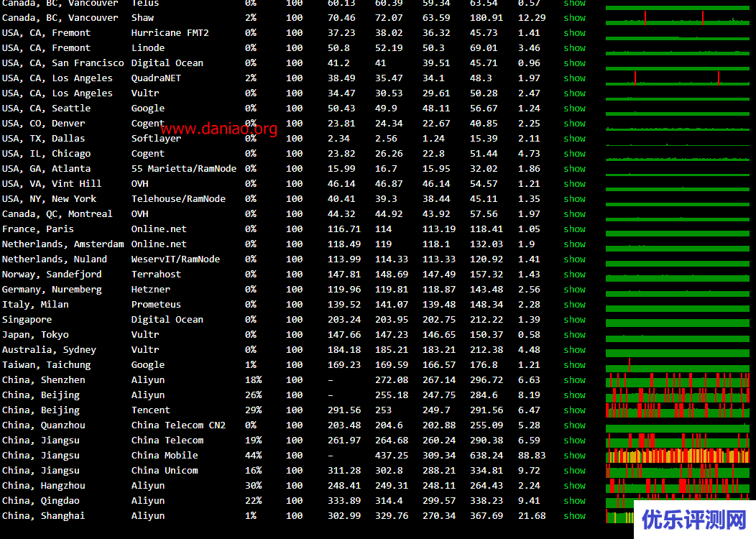Click the Taichung Google latency graph
This screenshot has width=756, height=539.
click(678, 365)
